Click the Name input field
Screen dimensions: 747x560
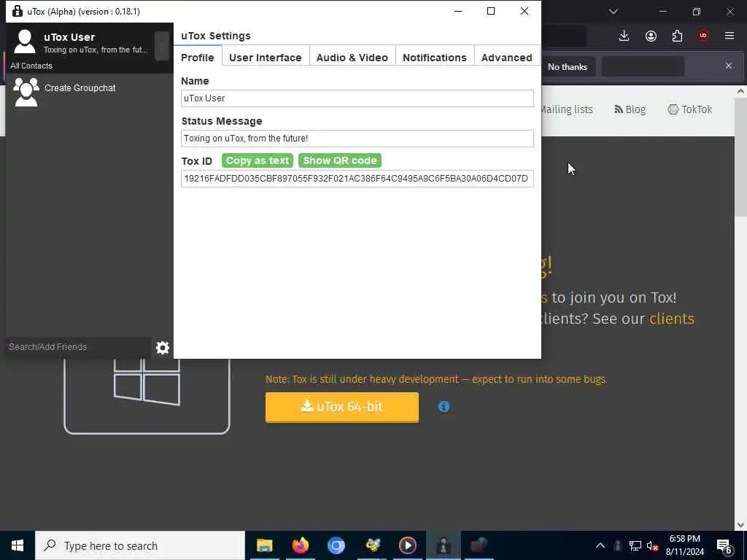tap(357, 98)
